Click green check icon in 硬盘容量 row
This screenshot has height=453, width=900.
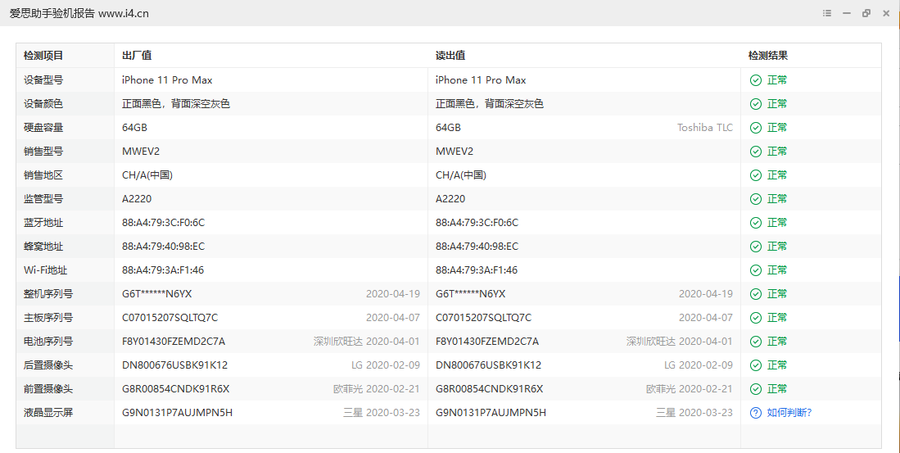pos(755,128)
